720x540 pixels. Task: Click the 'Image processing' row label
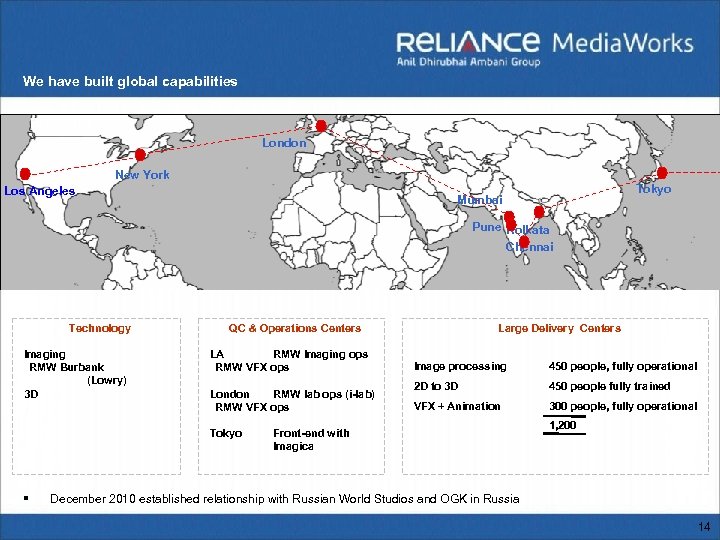coord(460,366)
